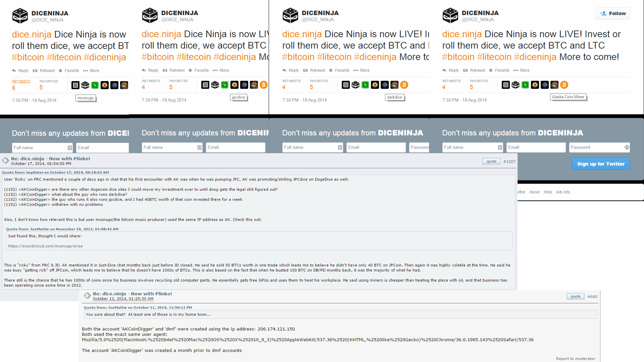This screenshot has height=362, width=644.
Task: Open the Help footer link
Action: 548,192
